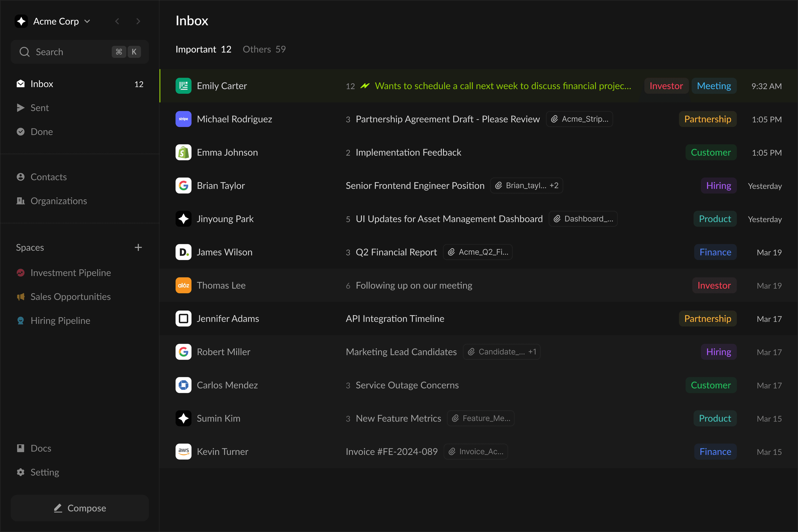
Task: Open "Marketing Lead Candidates" email
Action: (x=401, y=352)
